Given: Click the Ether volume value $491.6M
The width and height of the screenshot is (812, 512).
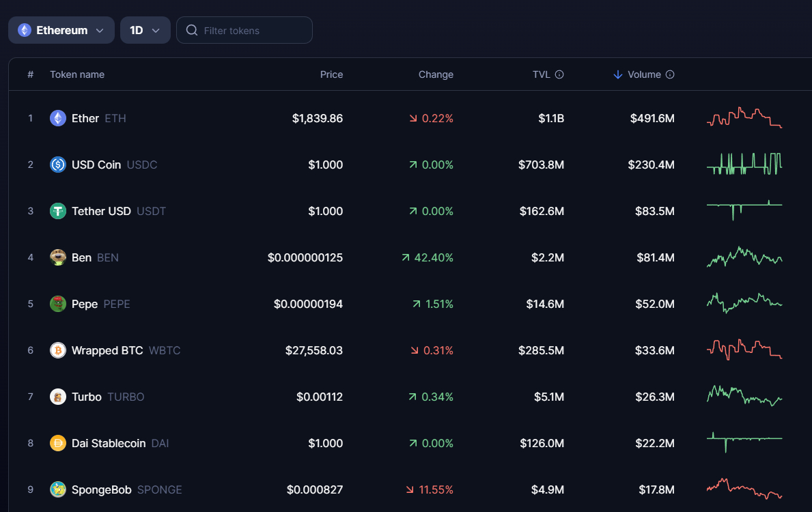Looking at the screenshot, I should pos(652,118).
